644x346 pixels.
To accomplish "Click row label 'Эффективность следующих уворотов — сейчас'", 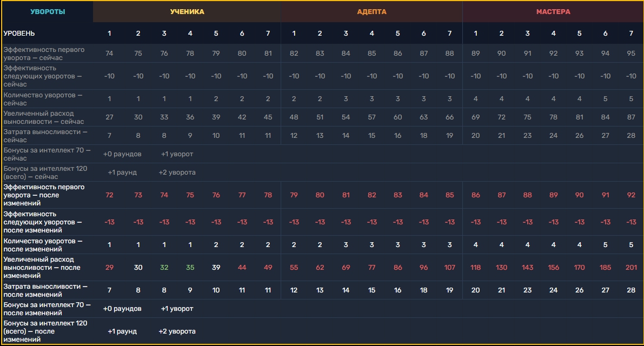I will coord(43,76).
